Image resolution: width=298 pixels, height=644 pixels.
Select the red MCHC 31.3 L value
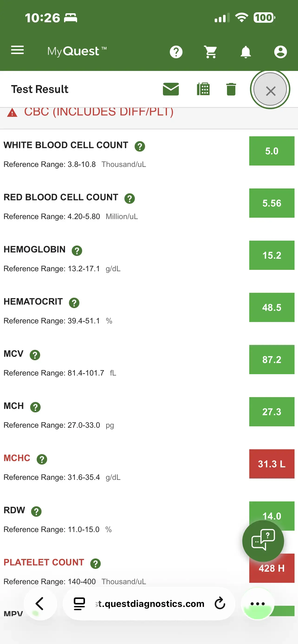click(272, 464)
